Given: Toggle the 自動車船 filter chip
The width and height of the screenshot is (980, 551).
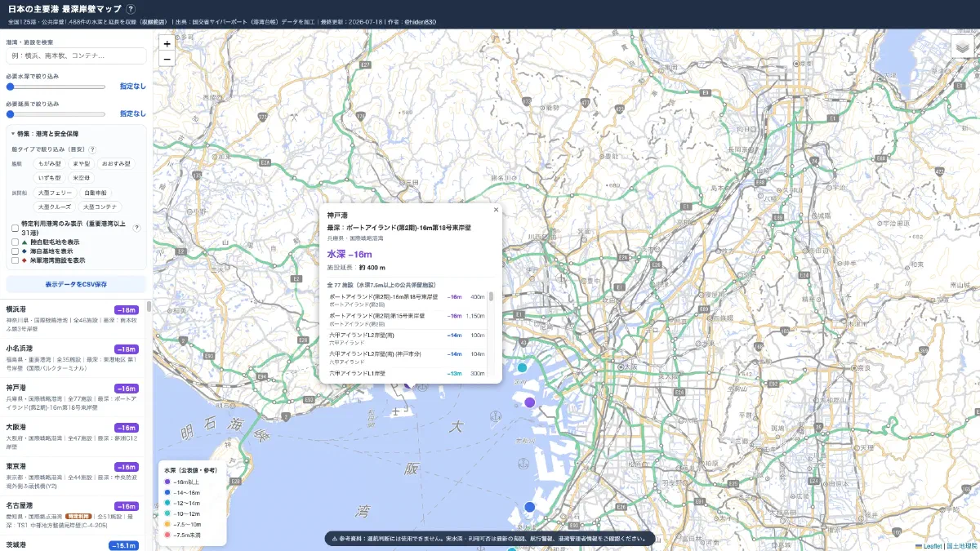Looking at the screenshot, I should (95, 193).
